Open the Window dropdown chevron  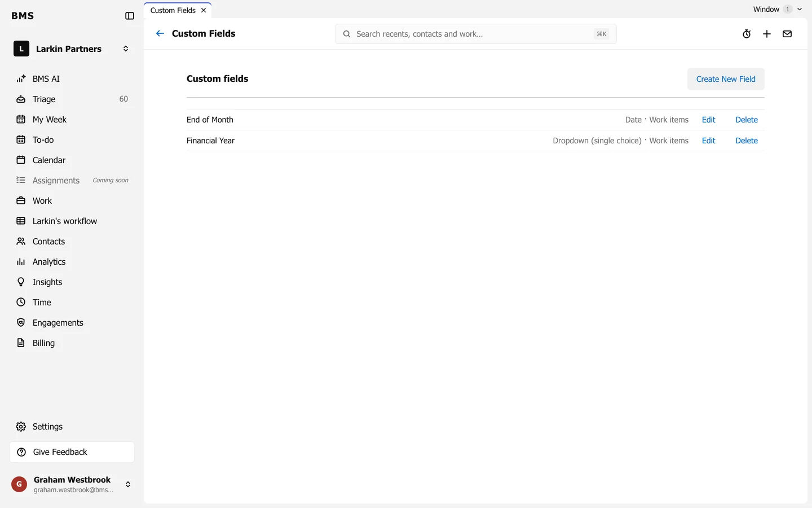point(800,9)
